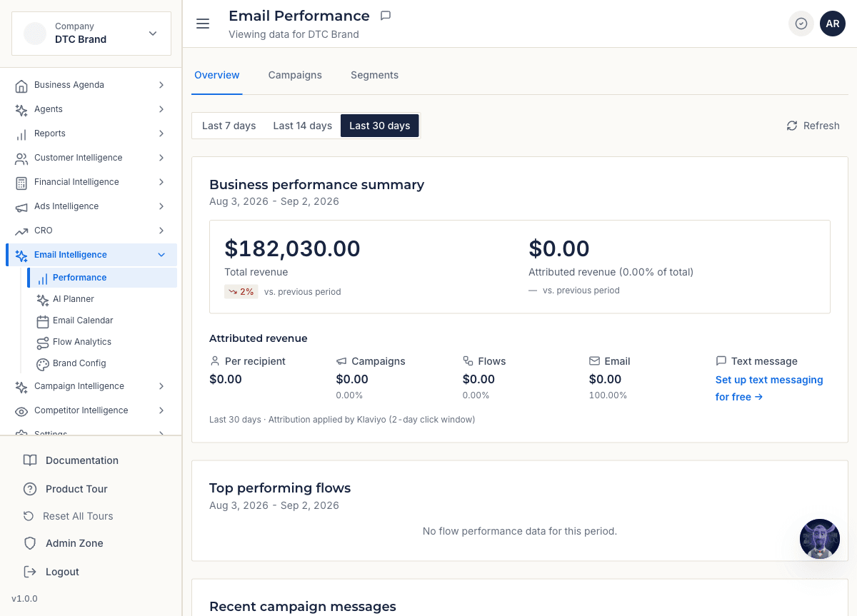Switch to the Segments tab
Screen dimensions: 857x616
(374, 75)
